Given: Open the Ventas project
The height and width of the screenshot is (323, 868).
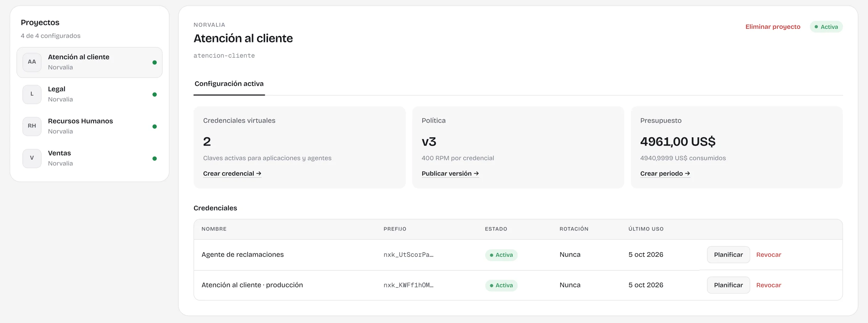Looking at the screenshot, I should 90,158.
